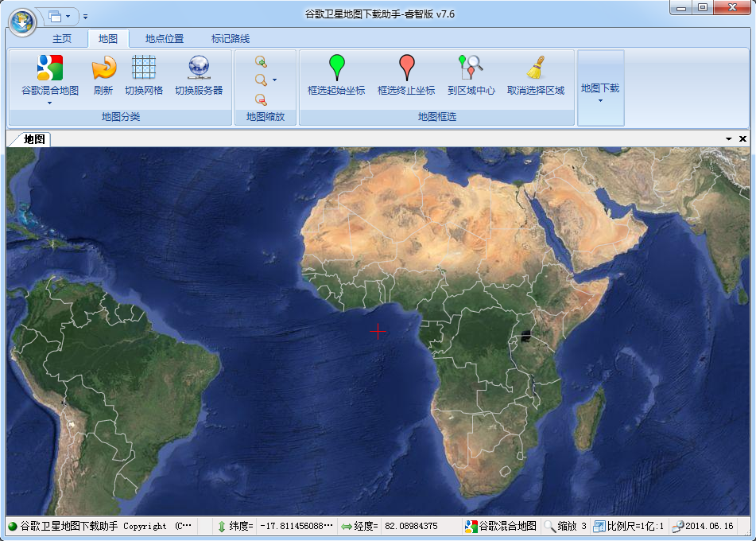
Task: Open the 地图下载 dropdown
Action: click(x=600, y=88)
